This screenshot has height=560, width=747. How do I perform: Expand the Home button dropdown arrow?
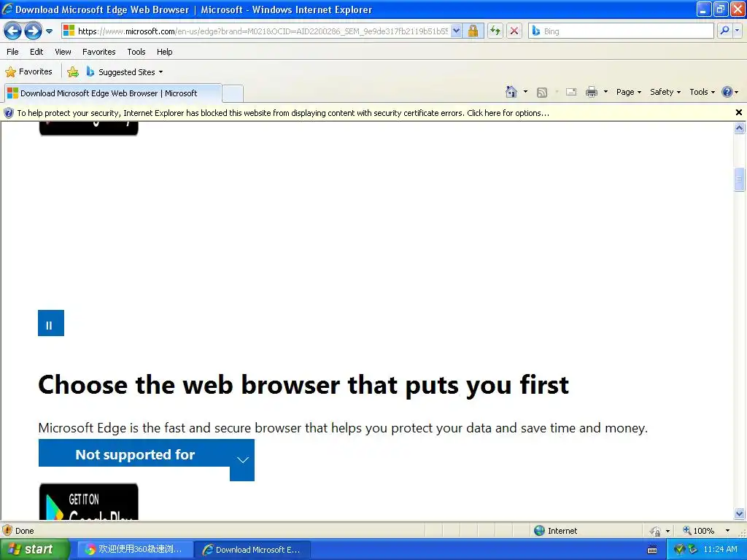525,92
